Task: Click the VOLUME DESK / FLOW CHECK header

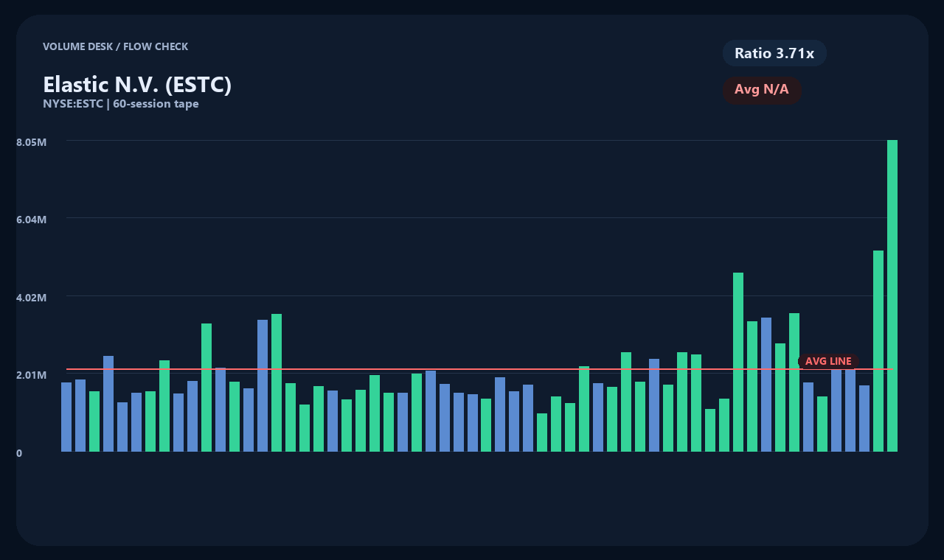Action: [116, 46]
